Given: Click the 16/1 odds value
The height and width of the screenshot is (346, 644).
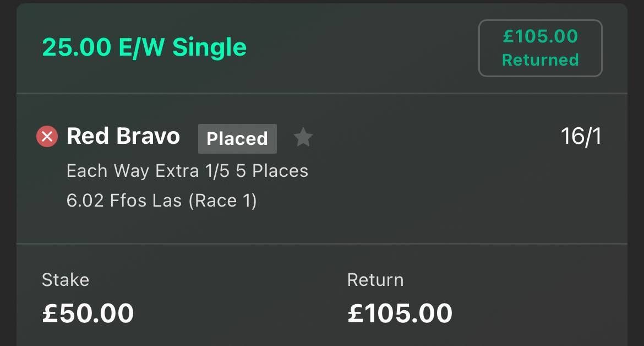Looking at the screenshot, I should pos(581,137).
